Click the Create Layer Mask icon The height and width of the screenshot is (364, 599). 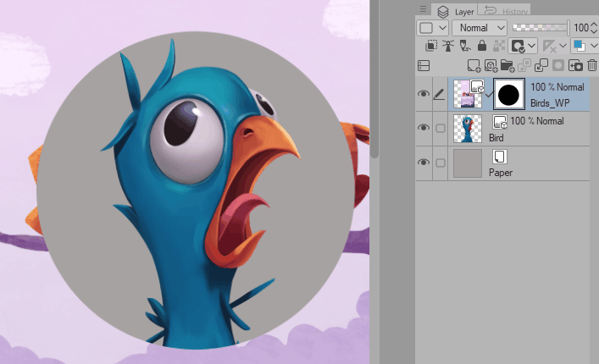pos(557,65)
